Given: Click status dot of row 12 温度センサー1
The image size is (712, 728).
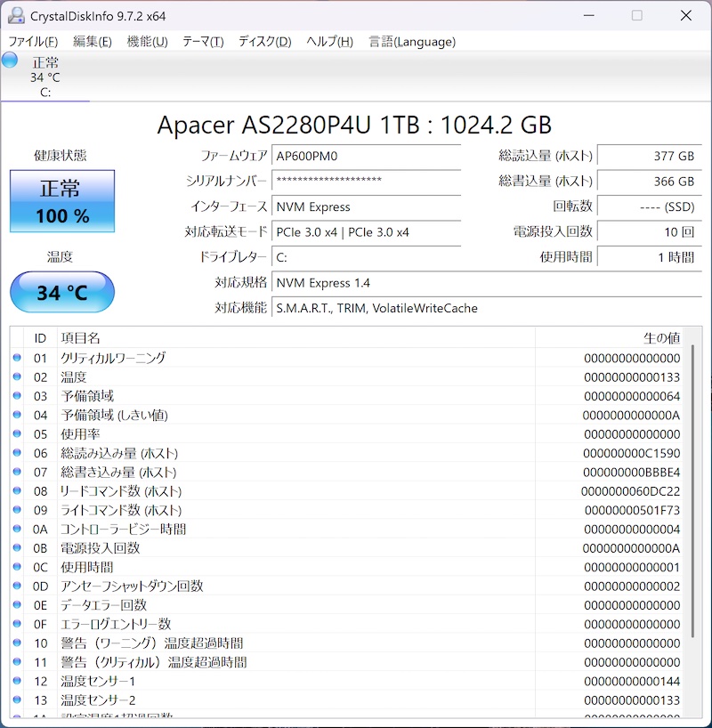Looking at the screenshot, I should [x=17, y=681].
